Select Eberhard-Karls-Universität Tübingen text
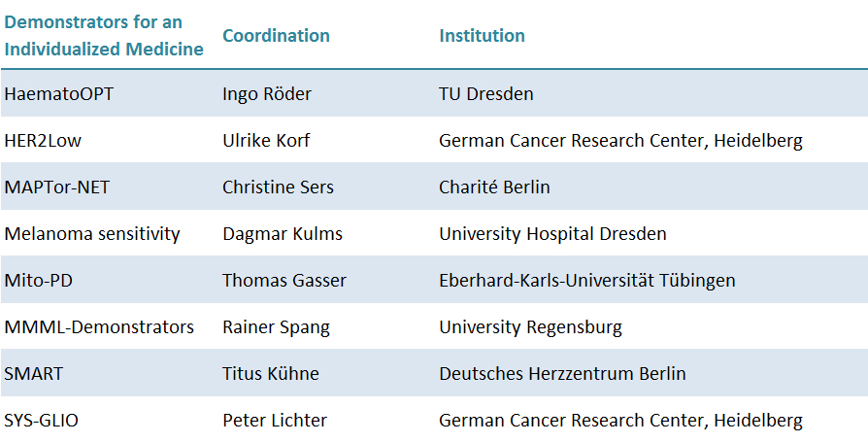The height and width of the screenshot is (443, 868). [x=587, y=280]
